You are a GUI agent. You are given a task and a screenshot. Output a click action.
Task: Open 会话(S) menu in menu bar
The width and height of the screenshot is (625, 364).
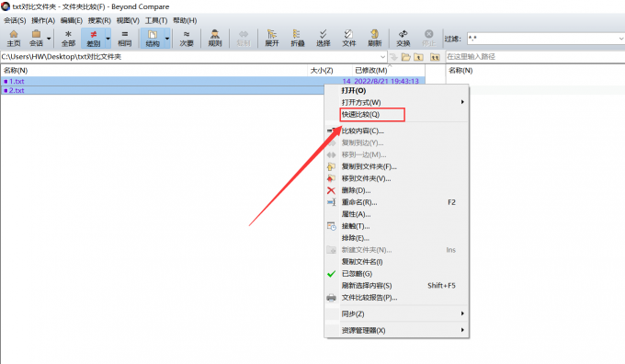pyautogui.click(x=15, y=20)
